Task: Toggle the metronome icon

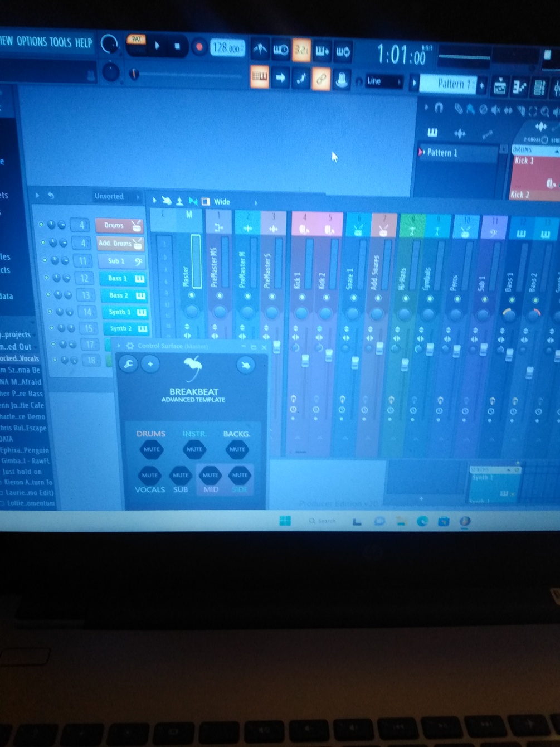Action: [259, 50]
